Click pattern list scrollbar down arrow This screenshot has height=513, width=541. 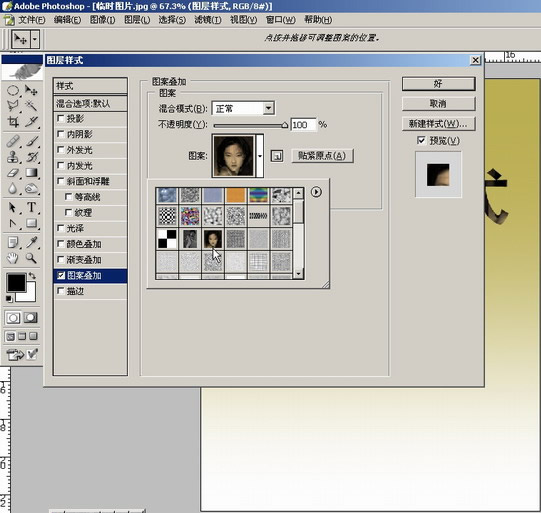pos(298,274)
